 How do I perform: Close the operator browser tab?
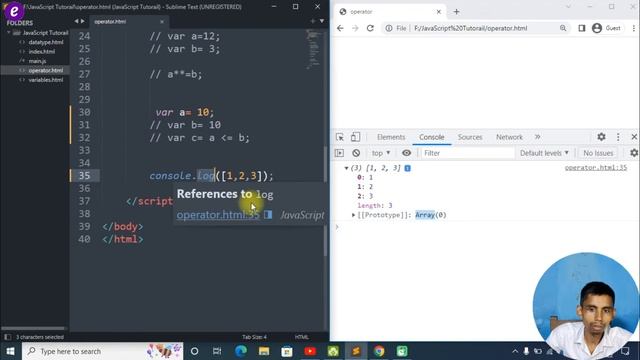pos(439,12)
